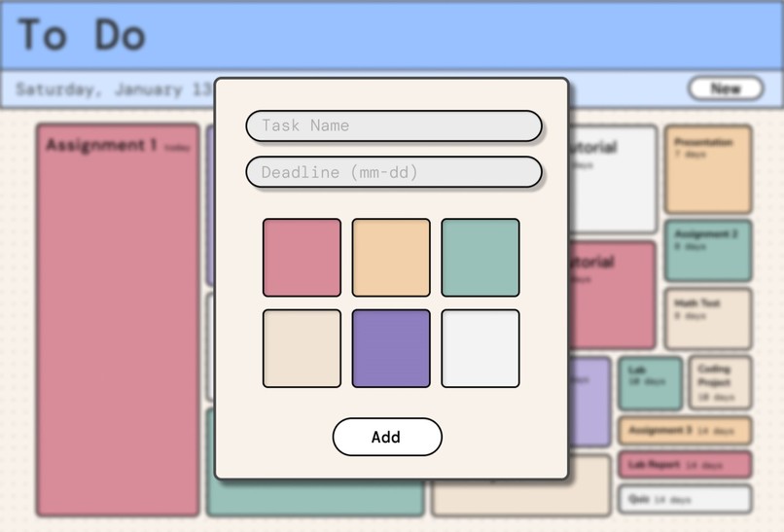
Task: Click the Task Name input field
Action: pyautogui.click(x=394, y=126)
